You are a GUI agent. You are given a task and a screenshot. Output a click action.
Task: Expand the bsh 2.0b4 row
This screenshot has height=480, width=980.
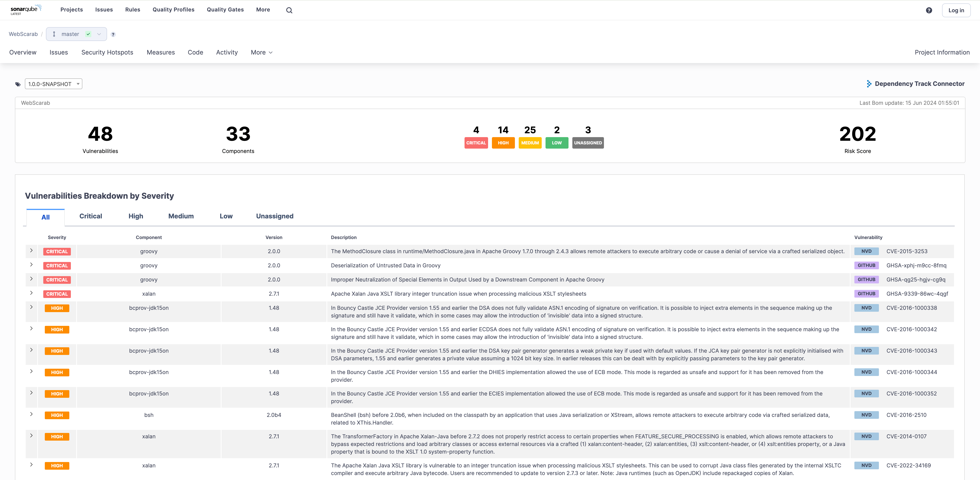click(31, 414)
